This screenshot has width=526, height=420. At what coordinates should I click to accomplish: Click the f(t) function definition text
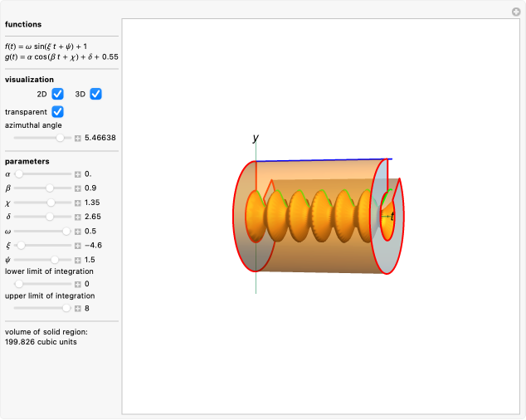[x=46, y=46]
